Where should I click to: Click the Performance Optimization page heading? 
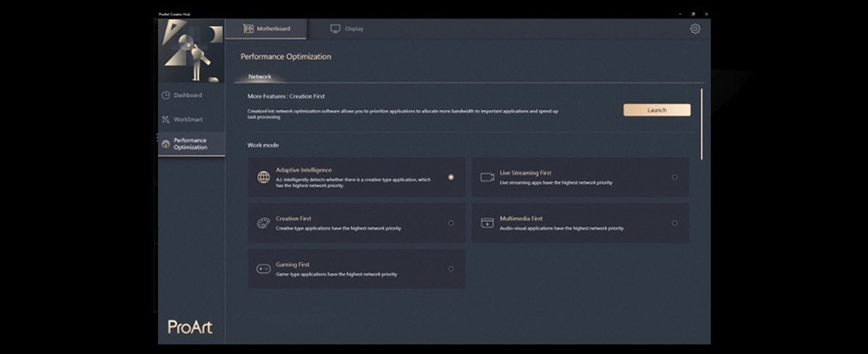tap(286, 56)
